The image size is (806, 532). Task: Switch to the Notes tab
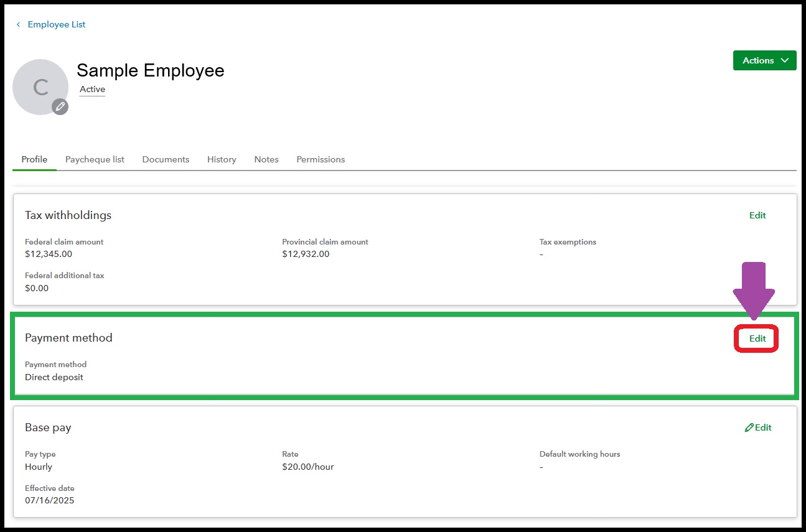coord(266,159)
